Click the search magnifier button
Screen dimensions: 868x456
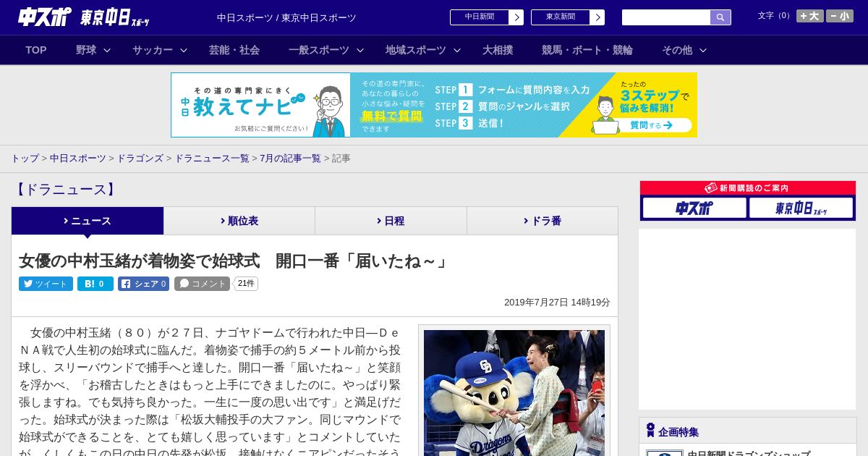click(720, 17)
